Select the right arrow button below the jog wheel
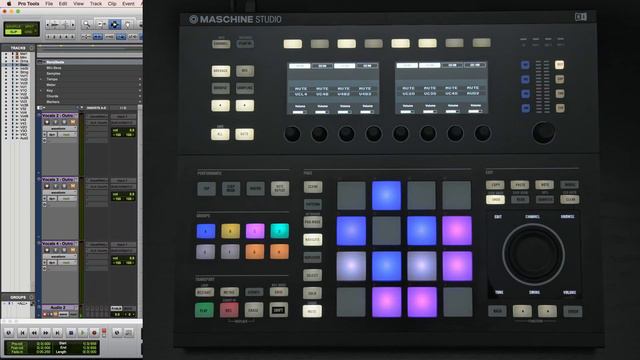This screenshot has height=360, width=640. point(547,311)
